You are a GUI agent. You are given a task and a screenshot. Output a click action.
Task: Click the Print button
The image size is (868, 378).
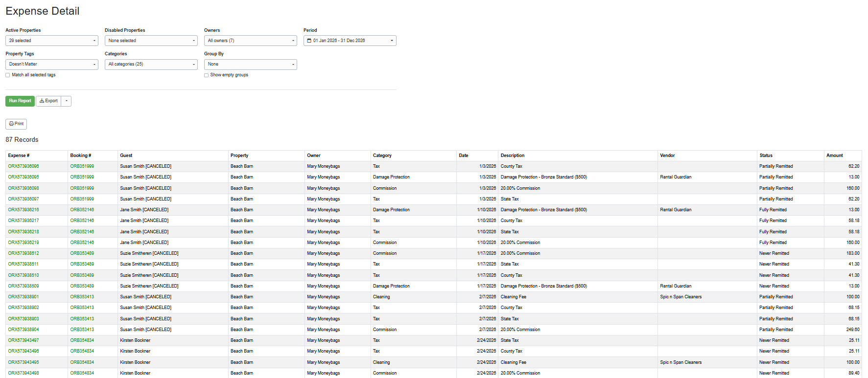(x=16, y=124)
